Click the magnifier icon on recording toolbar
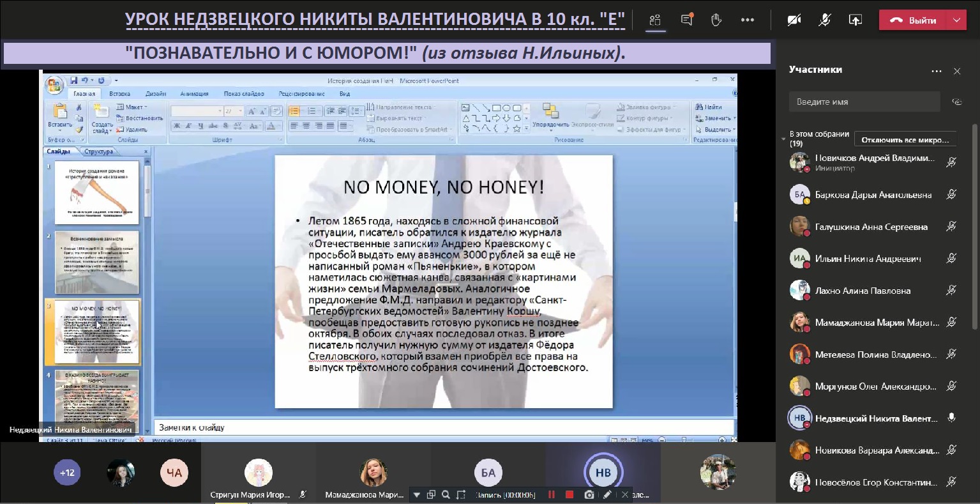 pos(446,494)
